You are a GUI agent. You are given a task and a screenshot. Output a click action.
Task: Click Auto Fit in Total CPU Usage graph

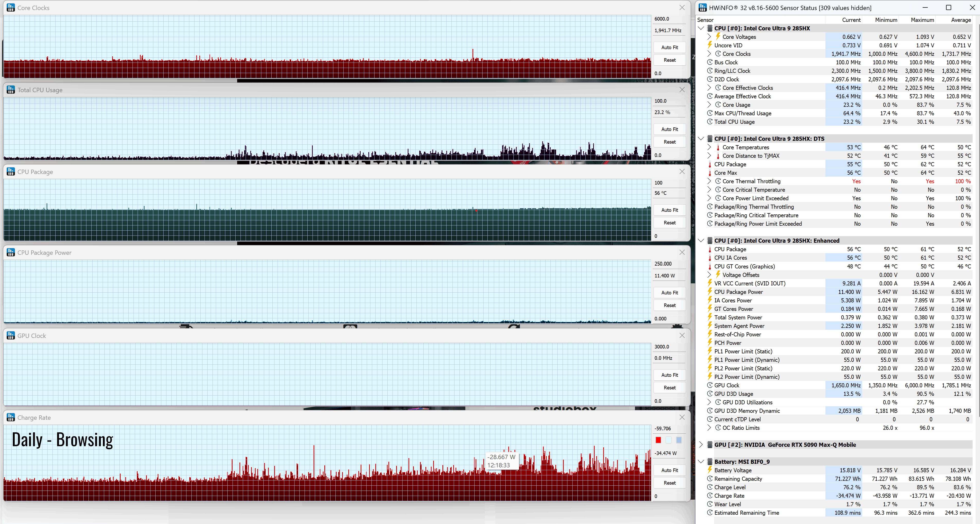669,129
